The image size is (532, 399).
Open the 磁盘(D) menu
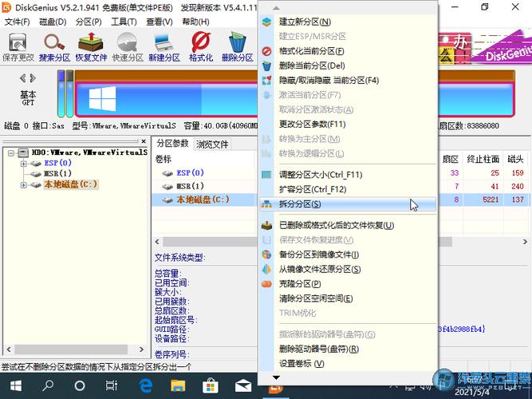(x=53, y=22)
